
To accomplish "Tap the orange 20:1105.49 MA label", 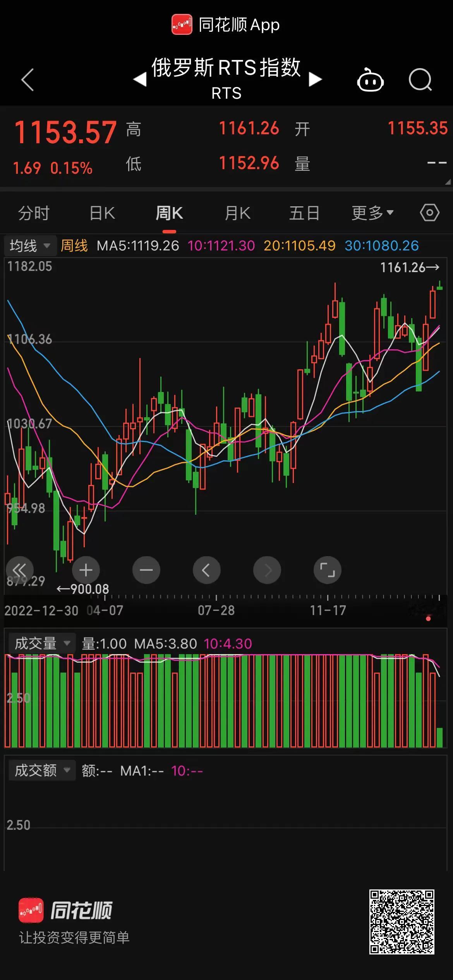I will [x=300, y=246].
